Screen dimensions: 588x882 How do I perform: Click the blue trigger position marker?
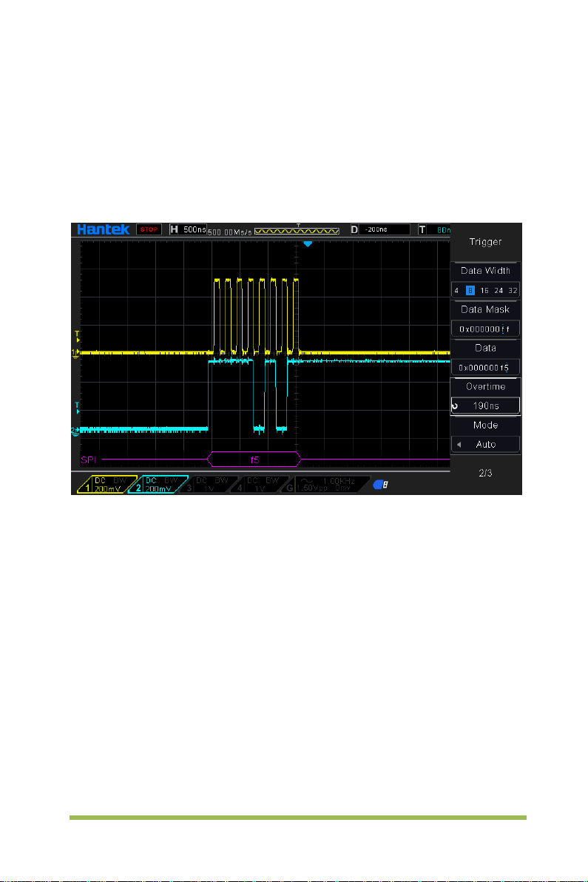[308, 244]
